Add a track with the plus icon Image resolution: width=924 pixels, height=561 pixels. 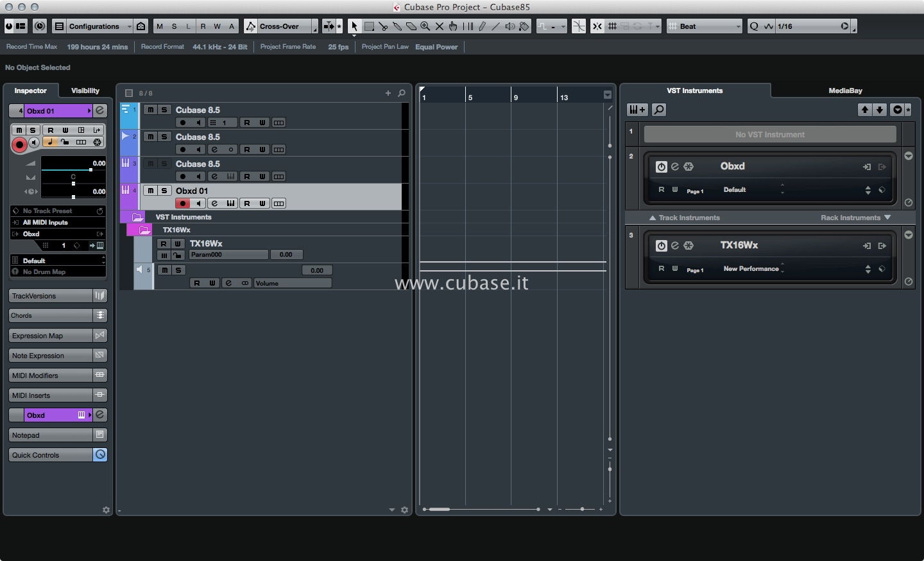click(x=388, y=93)
